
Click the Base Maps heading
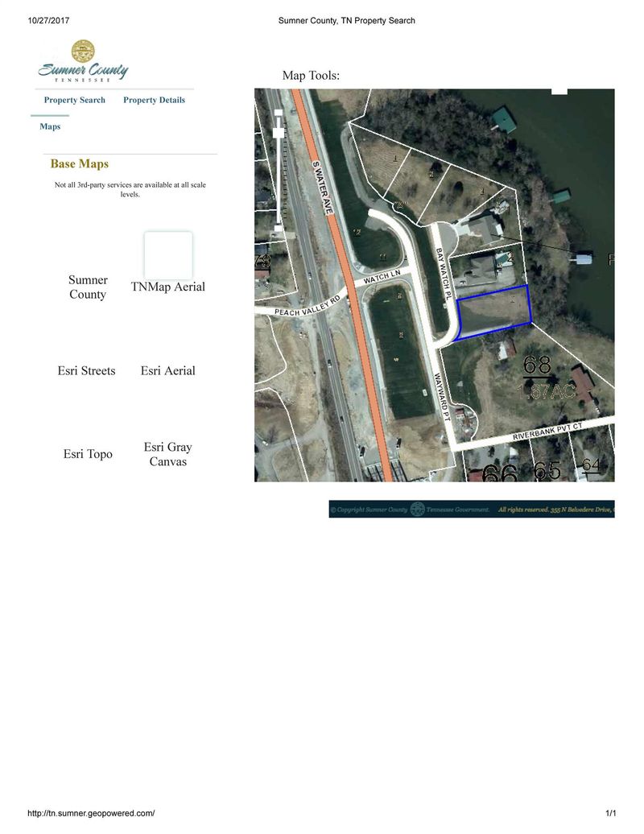[80, 164]
